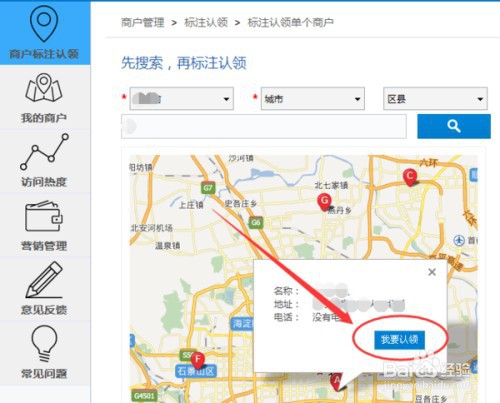The width and height of the screenshot is (500, 403).
Task: Open 访问热度 chart icon
Action: pyautogui.click(x=44, y=152)
